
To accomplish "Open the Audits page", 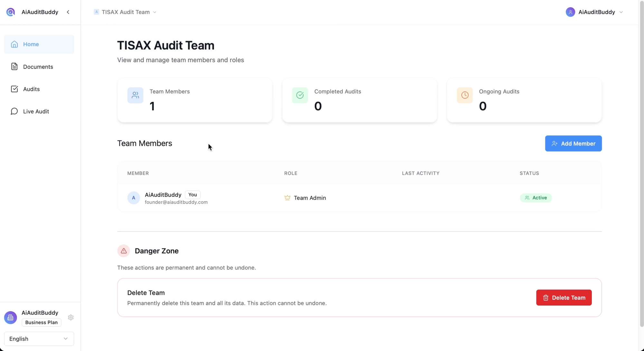I will (x=31, y=89).
